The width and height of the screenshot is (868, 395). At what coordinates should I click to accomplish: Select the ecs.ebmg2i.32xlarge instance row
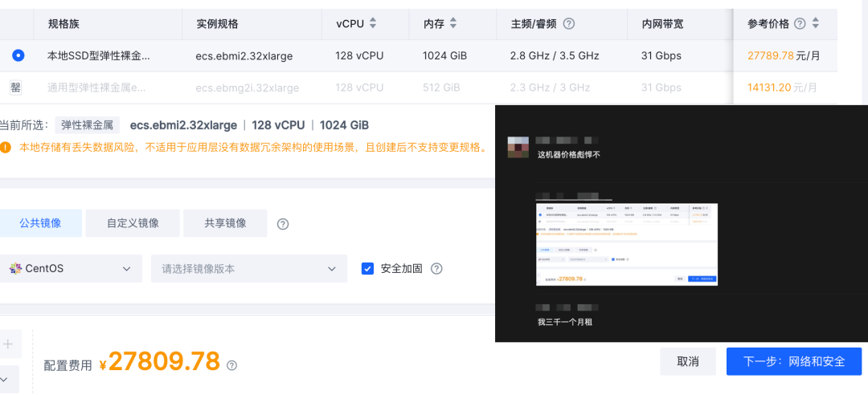[x=241, y=88]
